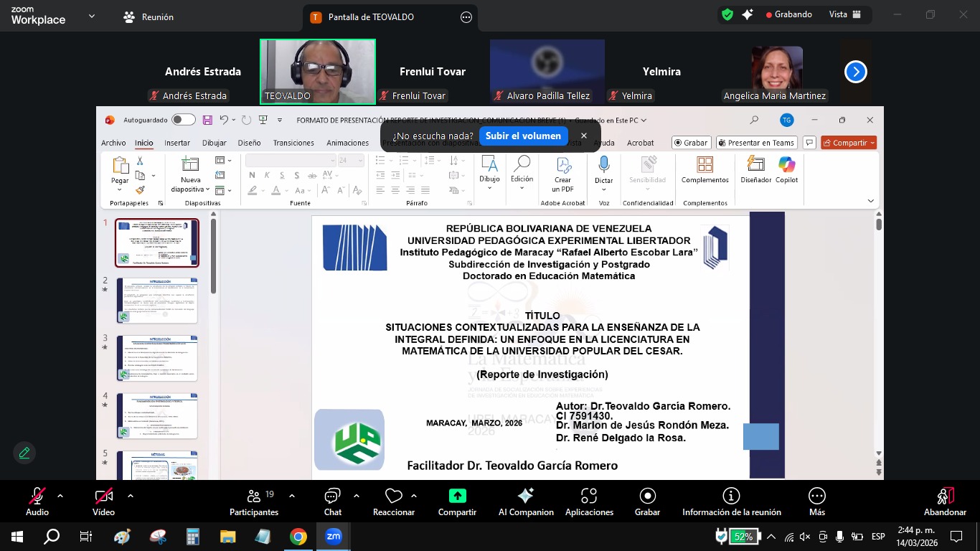Screen dimensions: 980x551
Task: Open Más options in Zoom toolbar
Action: tap(816, 496)
